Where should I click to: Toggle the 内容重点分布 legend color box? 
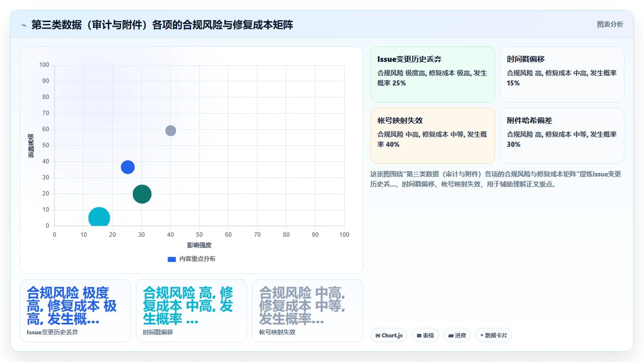(172, 259)
